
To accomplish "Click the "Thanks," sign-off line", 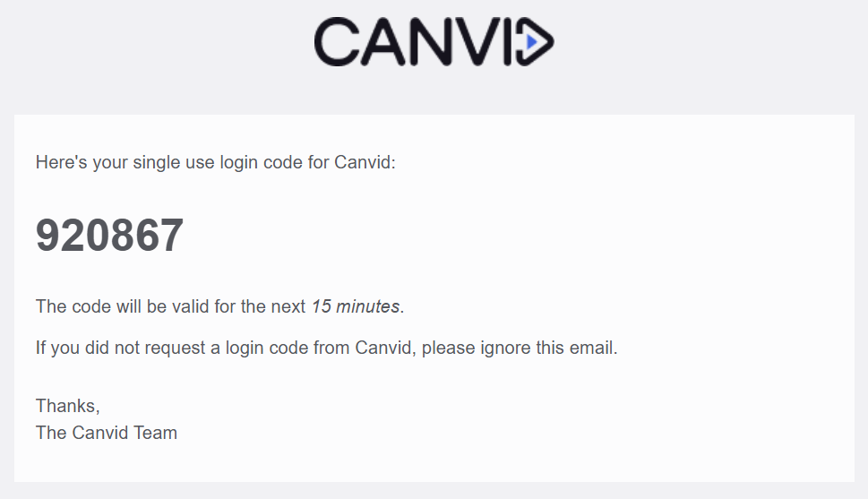I will [x=68, y=406].
